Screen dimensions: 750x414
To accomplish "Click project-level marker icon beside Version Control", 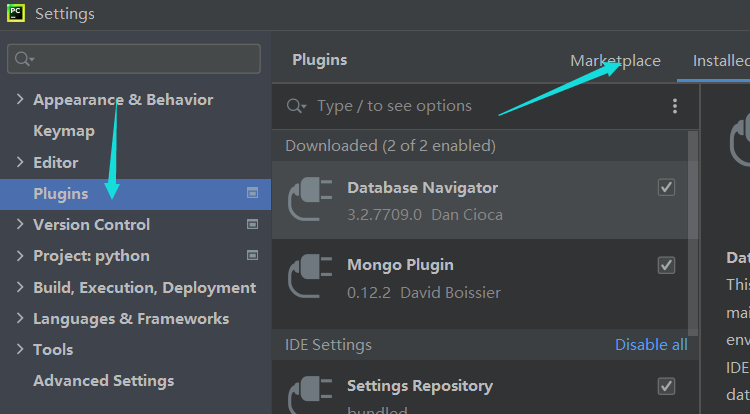I will 252,224.
